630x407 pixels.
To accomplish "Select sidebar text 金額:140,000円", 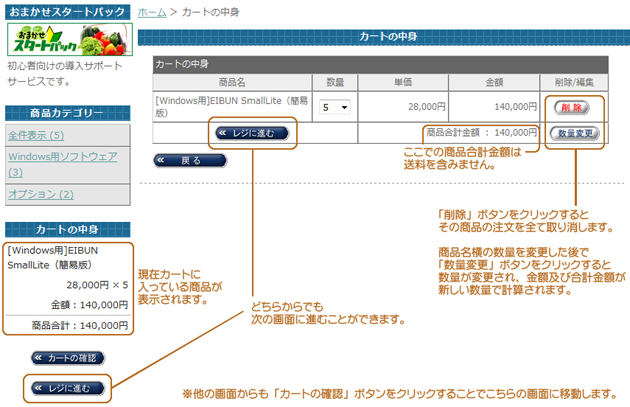I will click(x=89, y=305).
